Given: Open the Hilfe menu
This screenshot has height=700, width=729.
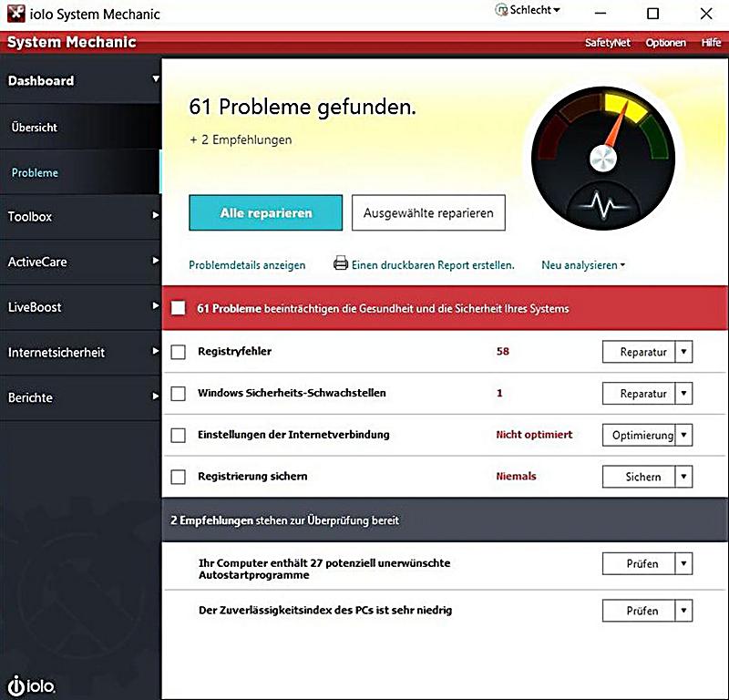Looking at the screenshot, I should tap(711, 42).
